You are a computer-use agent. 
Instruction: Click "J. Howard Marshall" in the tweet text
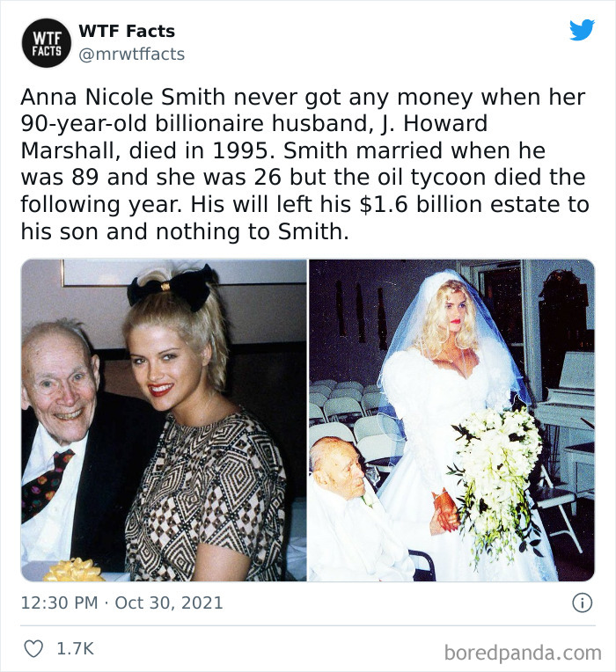(253, 137)
